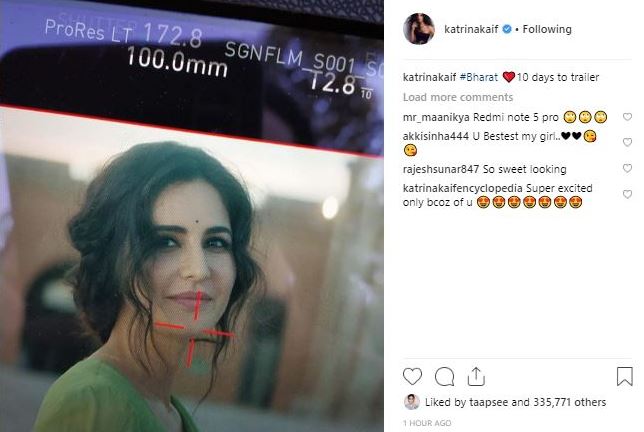Like the post with the heart icon
This screenshot has height=432, width=644.
click(412, 376)
